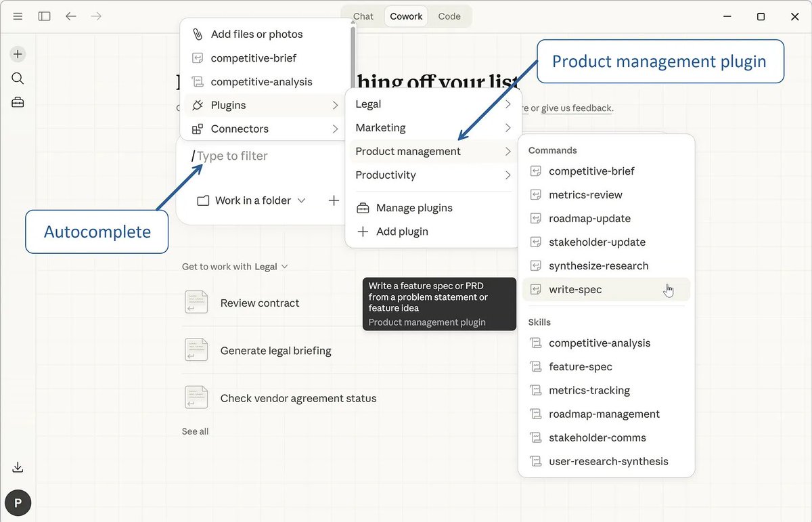812x522 pixels.
Task: Click the Add plugin option
Action: (402, 232)
